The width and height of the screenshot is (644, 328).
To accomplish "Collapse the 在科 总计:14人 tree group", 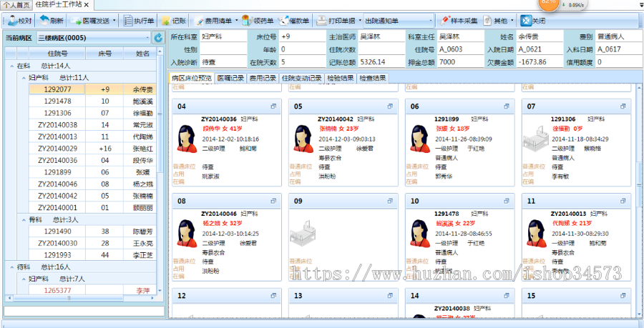I will pyautogui.click(x=11, y=66).
